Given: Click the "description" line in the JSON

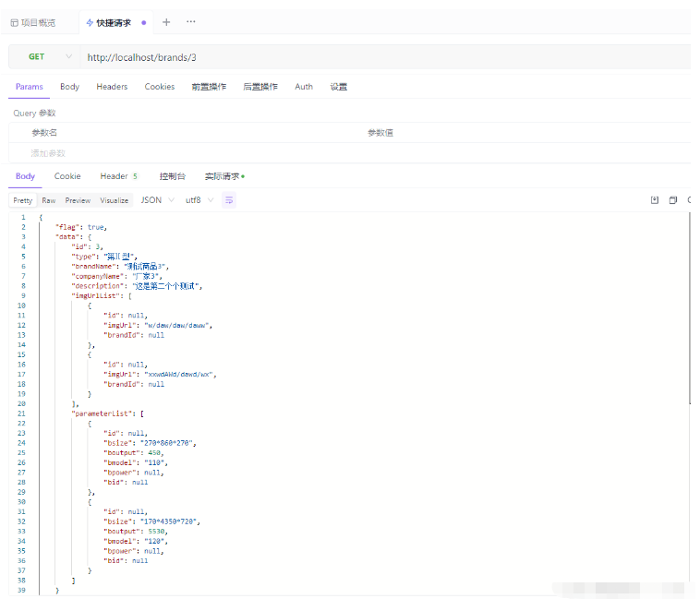Looking at the screenshot, I should pyautogui.click(x=137, y=286).
